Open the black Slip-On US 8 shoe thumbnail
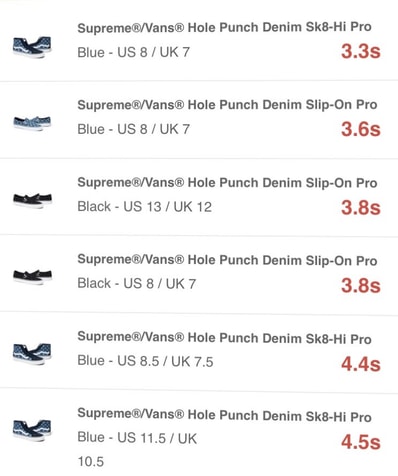398x476 pixels. coord(32,277)
